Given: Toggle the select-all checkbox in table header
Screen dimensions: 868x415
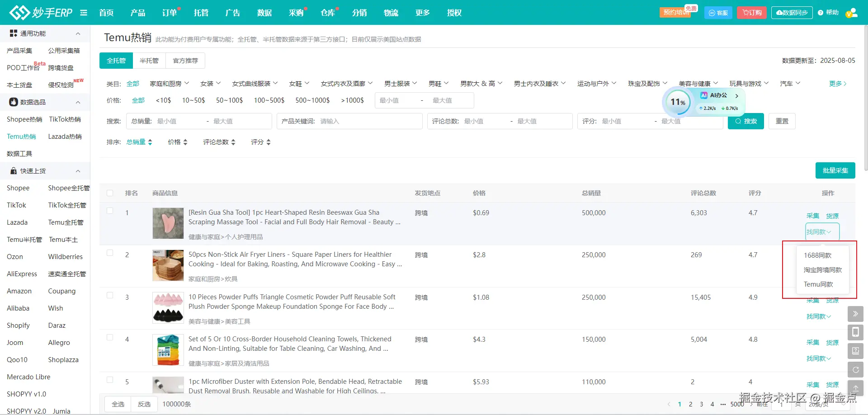Looking at the screenshot, I should pos(110,193).
